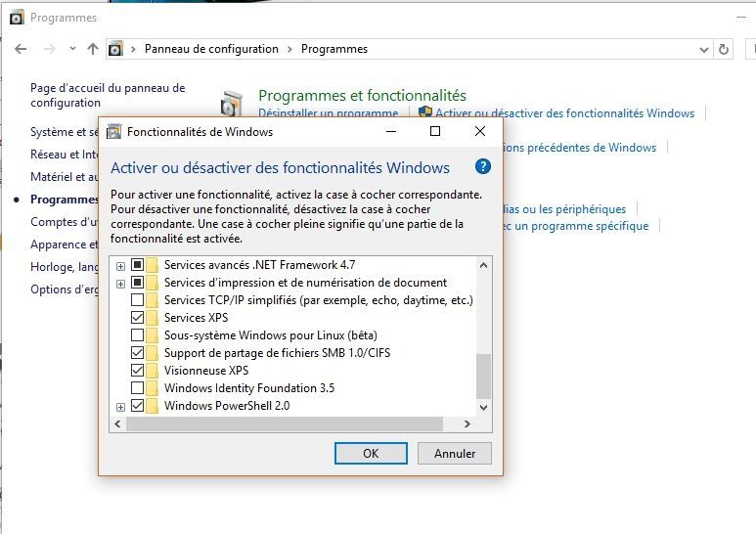The width and height of the screenshot is (756, 534).
Task: Click the Control Panel icon in address bar
Action: pos(115,49)
